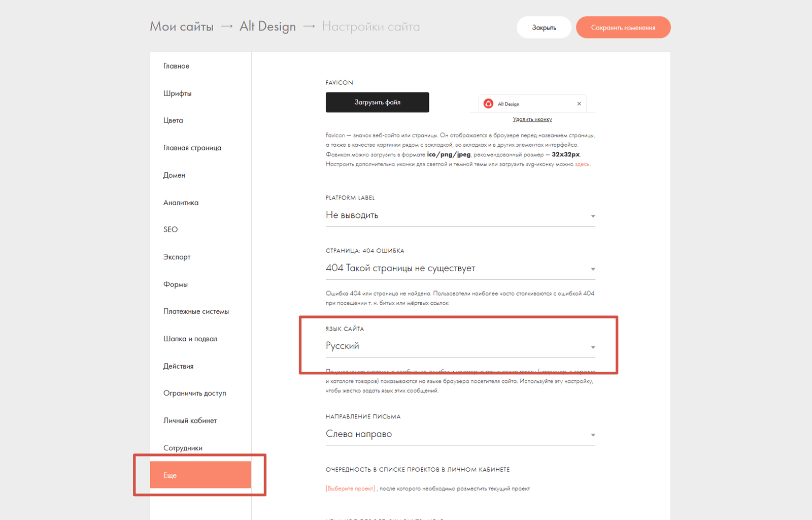Click the ЯЗЫК САЙТА label
Image resolution: width=812 pixels, height=520 pixels.
[x=345, y=329]
